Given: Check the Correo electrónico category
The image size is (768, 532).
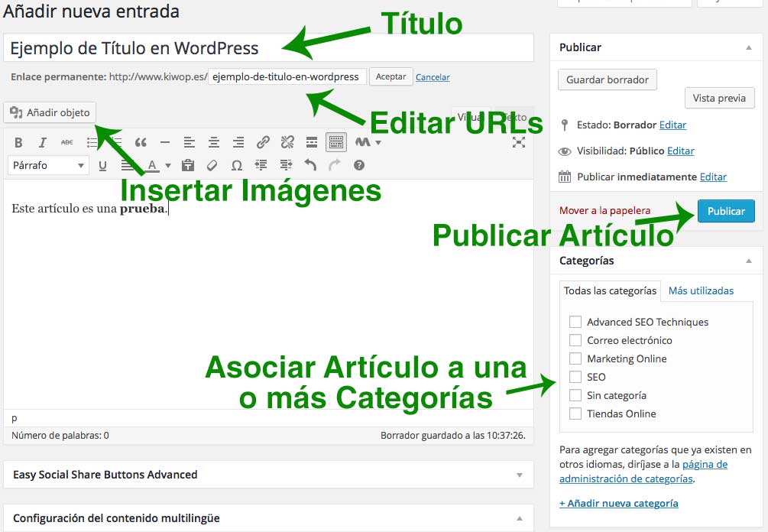Looking at the screenshot, I should pyautogui.click(x=575, y=340).
